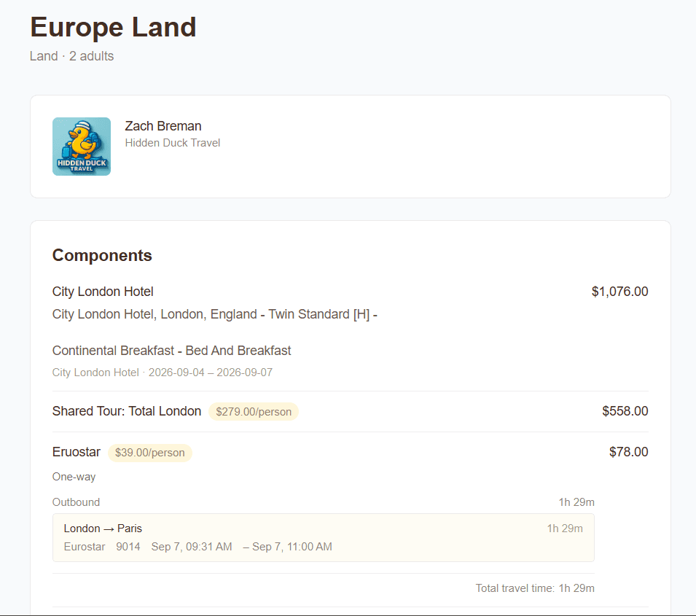Select Eurostar train number 9014
This screenshot has width=696, height=616.
click(128, 547)
